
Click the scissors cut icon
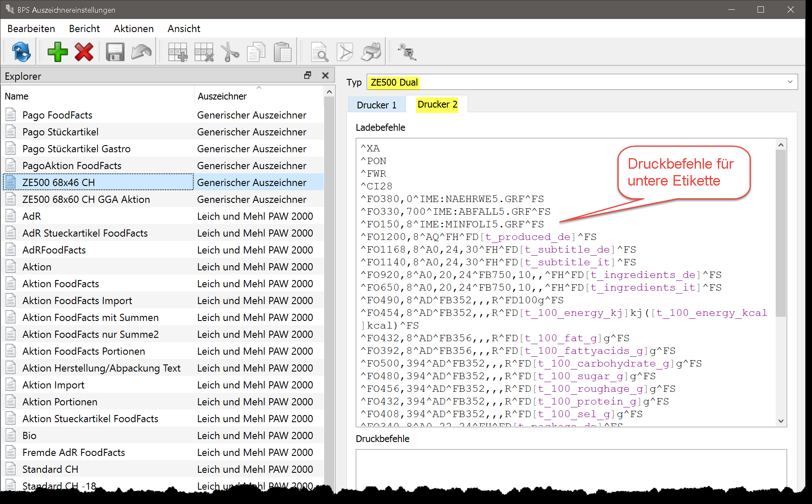pos(230,52)
